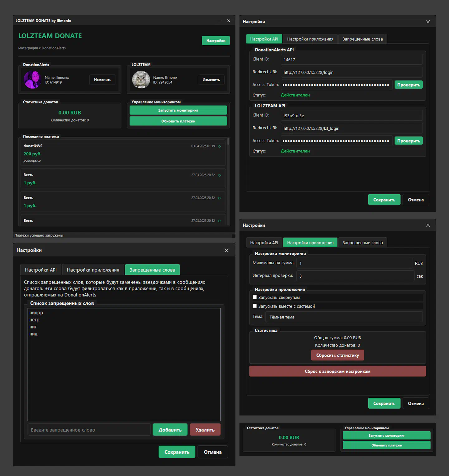Click the DonationAlerts account avatar
This screenshot has width=449, height=476.
click(x=32, y=80)
